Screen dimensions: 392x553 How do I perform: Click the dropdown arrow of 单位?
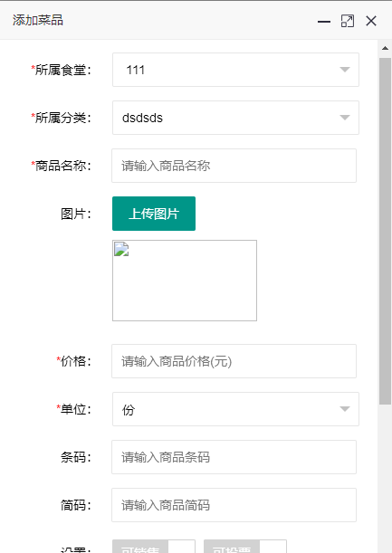coord(345,409)
